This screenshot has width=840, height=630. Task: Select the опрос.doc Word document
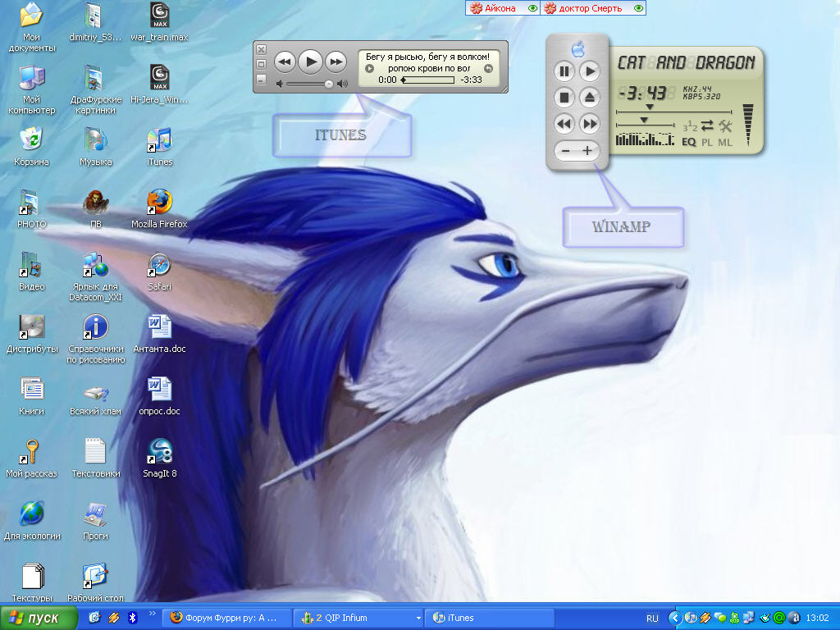159,396
